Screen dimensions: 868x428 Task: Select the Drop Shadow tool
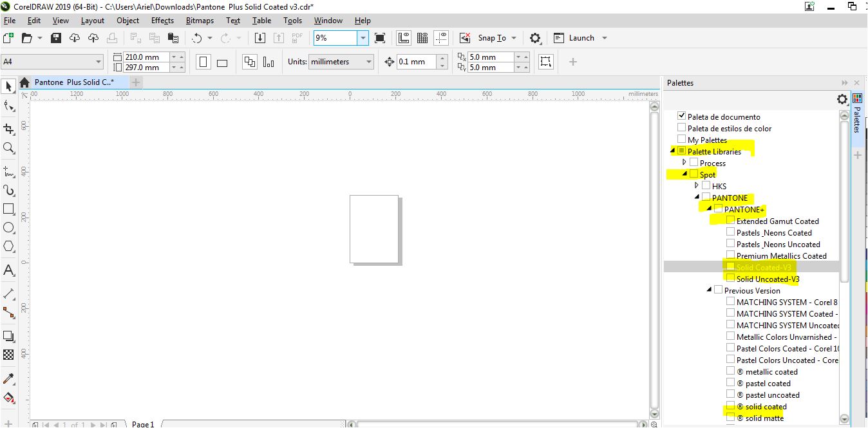[8, 336]
